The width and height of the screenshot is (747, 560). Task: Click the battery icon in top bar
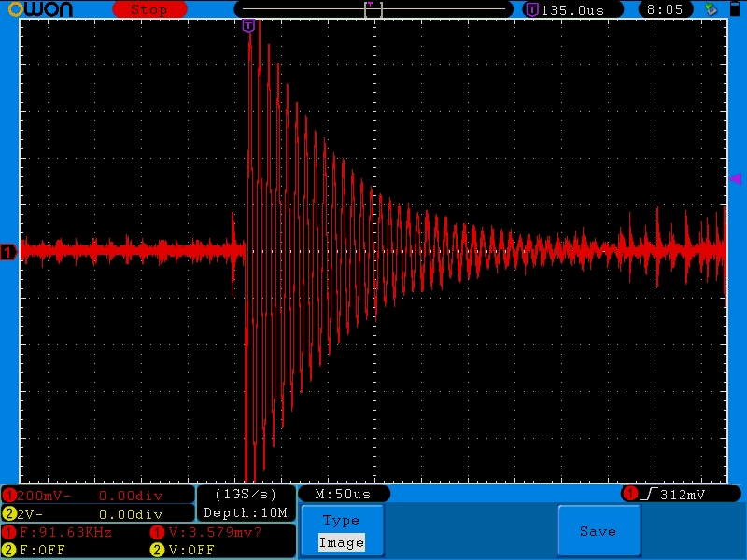[735, 9]
